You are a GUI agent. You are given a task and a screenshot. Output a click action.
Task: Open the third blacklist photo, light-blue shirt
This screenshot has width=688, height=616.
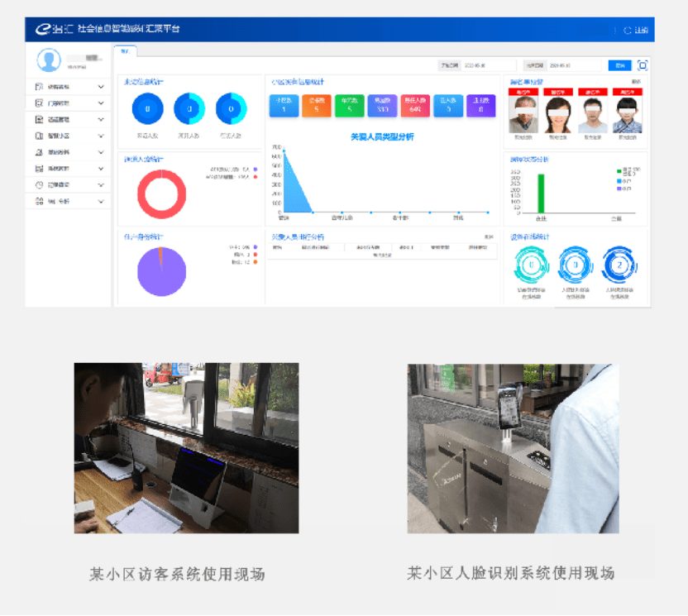(593, 114)
